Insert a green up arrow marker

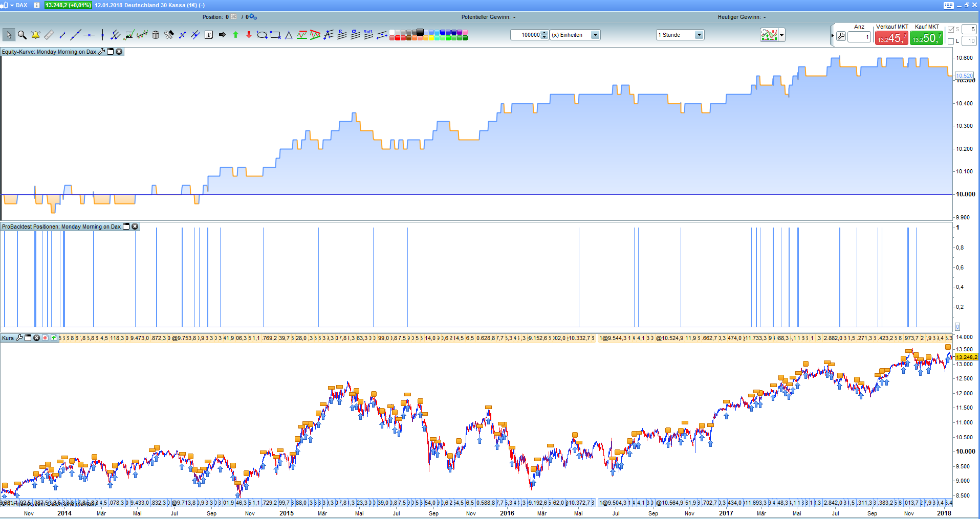[x=235, y=35]
